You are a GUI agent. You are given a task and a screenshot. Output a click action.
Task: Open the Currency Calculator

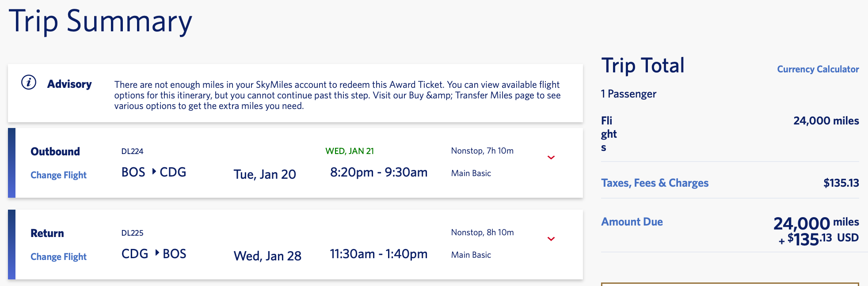point(818,69)
